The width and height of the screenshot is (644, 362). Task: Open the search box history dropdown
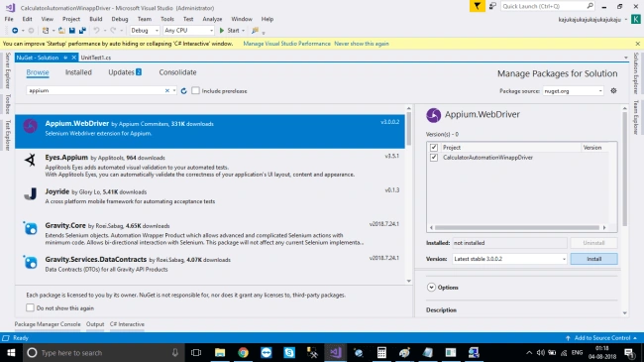coord(174,90)
